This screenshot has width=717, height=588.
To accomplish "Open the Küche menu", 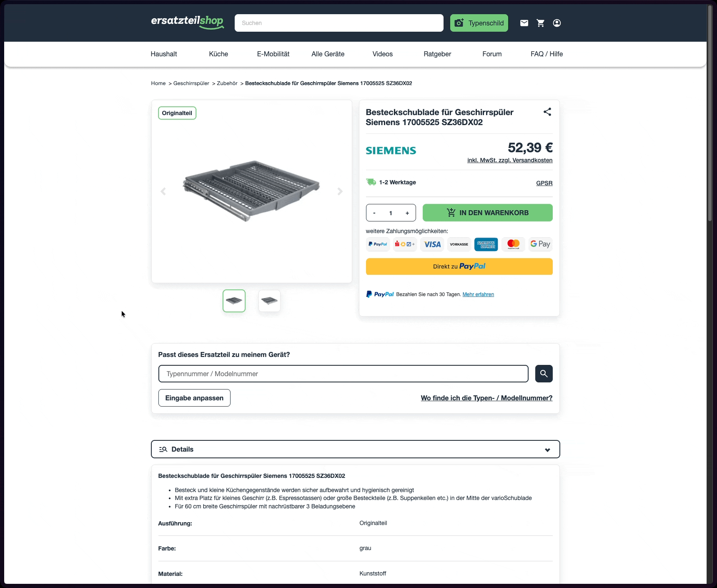I will [x=218, y=54].
